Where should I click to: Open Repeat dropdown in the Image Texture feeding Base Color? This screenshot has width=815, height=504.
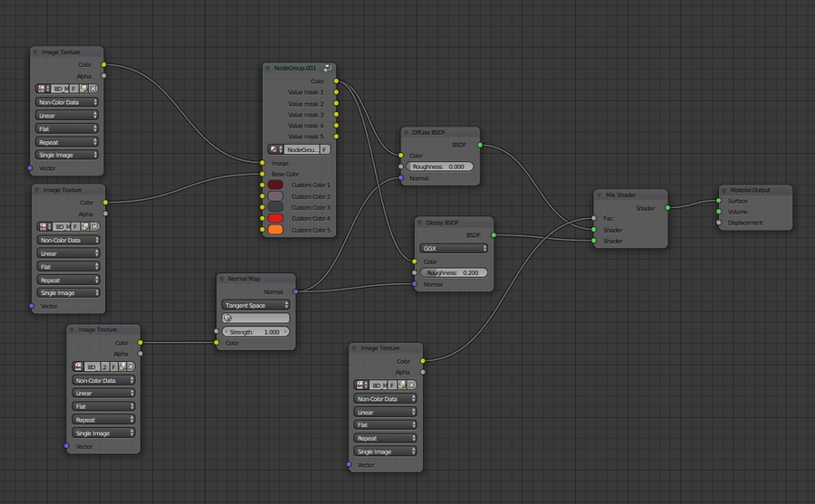click(x=69, y=280)
